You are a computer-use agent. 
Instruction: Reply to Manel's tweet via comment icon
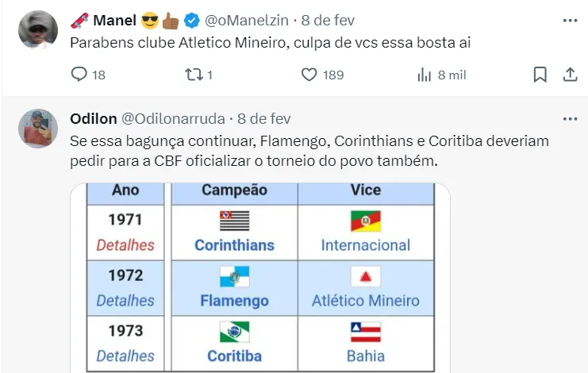(x=79, y=75)
